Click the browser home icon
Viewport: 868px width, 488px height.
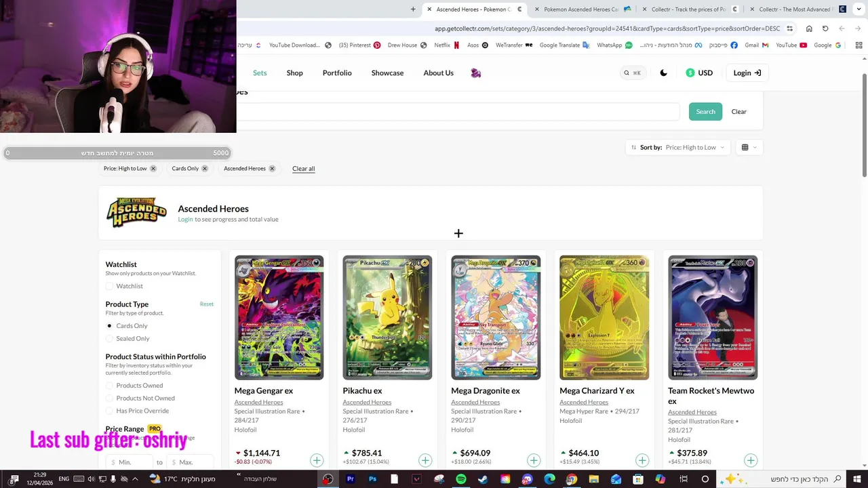point(809,28)
